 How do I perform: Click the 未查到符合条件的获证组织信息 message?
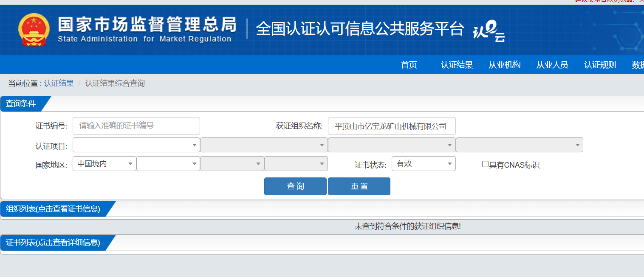(408, 226)
